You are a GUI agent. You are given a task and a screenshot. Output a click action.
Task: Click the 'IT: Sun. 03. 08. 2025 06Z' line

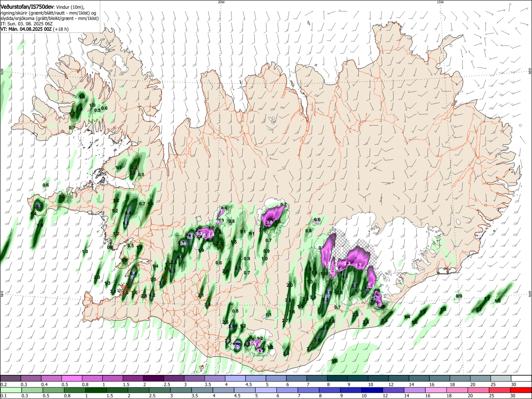pyautogui.click(x=26, y=24)
